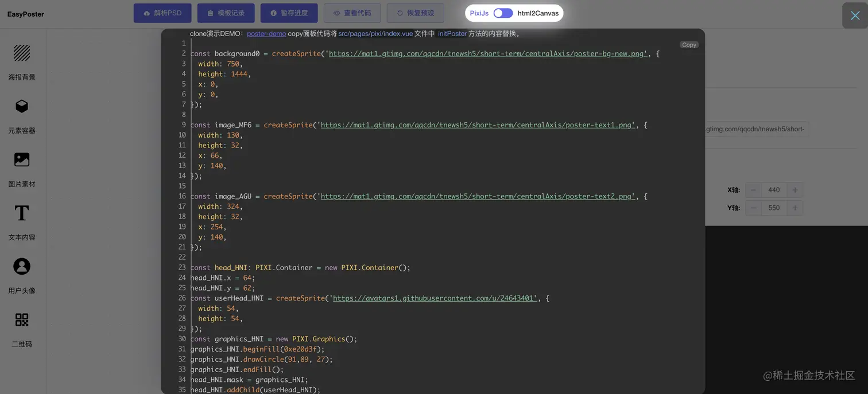The image size is (868, 394).
Task: Click the 恢复预设 restore preset button
Action: [x=416, y=13]
